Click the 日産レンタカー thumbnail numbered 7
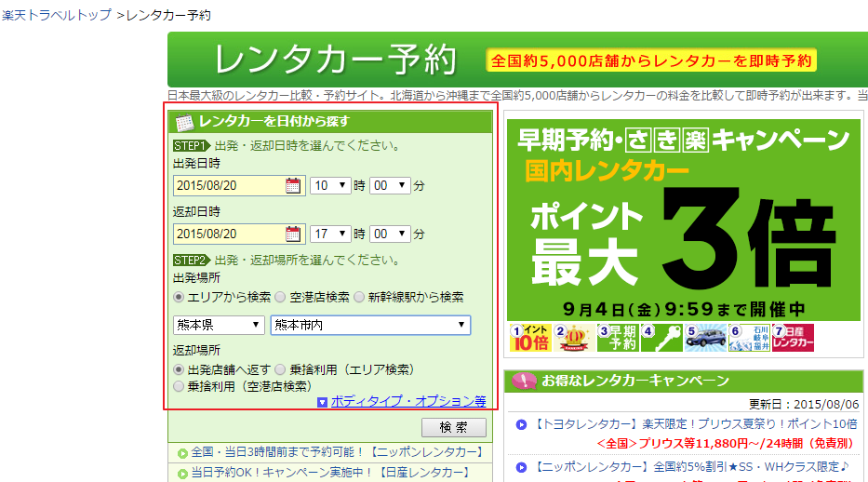Image resolution: width=868 pixels, height=482 pixels. tap(793, 338)
